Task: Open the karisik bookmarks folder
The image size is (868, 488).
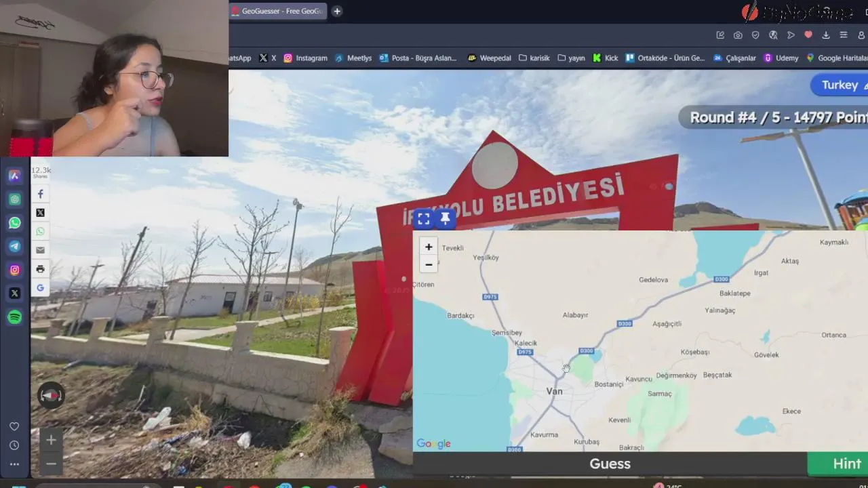Action: 534,58
